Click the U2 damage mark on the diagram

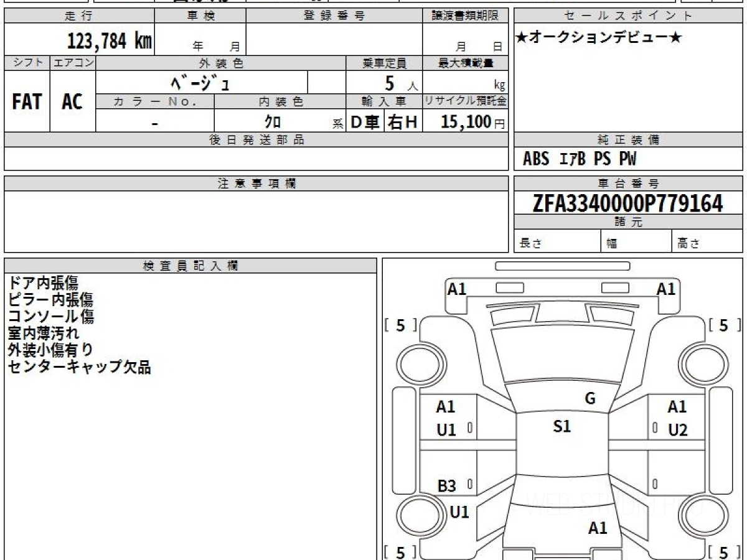pyautogui.click(x=677, y=430)
